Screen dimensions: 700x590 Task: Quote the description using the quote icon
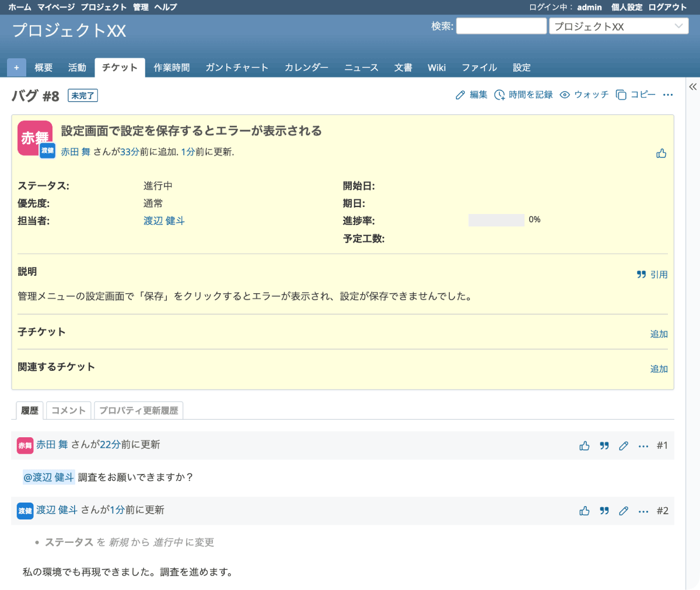tap(642, 275)
